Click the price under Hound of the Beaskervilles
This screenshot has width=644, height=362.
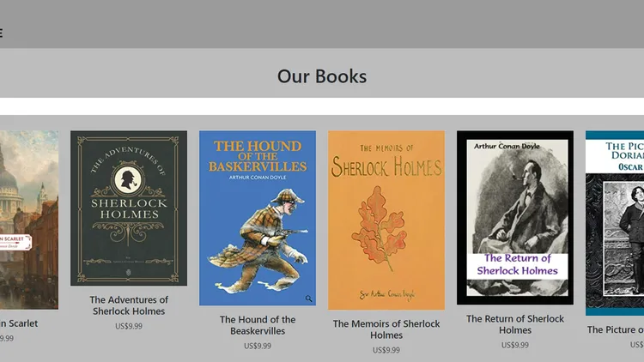point(258,346)
